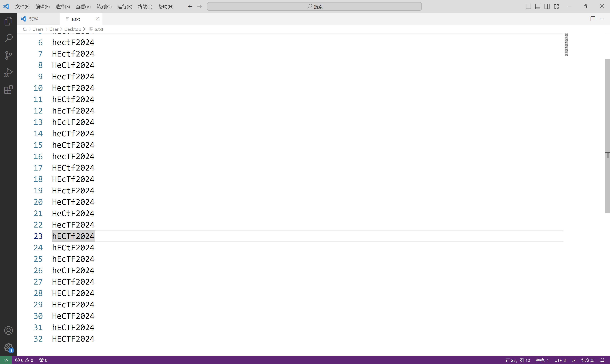
Task: Open the Manage gear settings icon
Action: coord(8,347)
